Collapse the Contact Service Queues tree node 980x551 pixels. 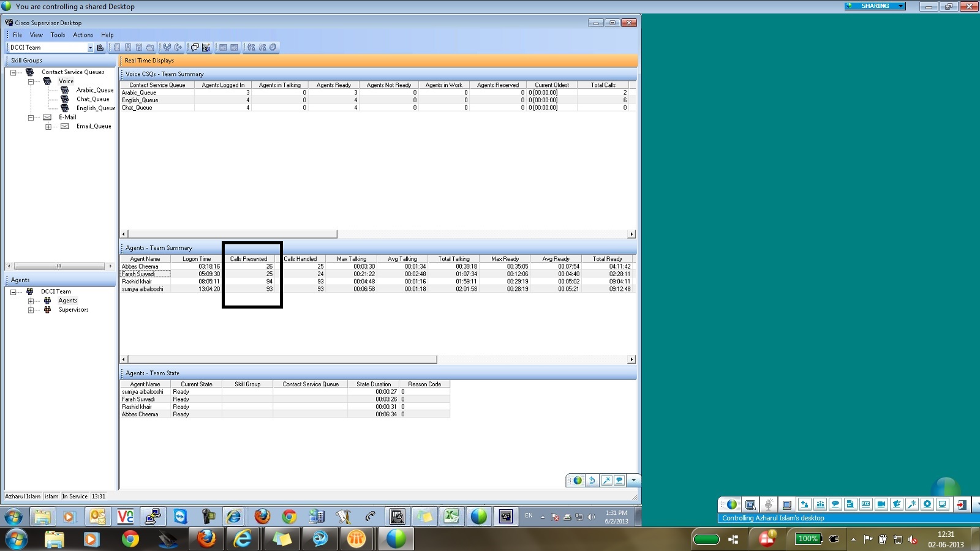[13, 72]
